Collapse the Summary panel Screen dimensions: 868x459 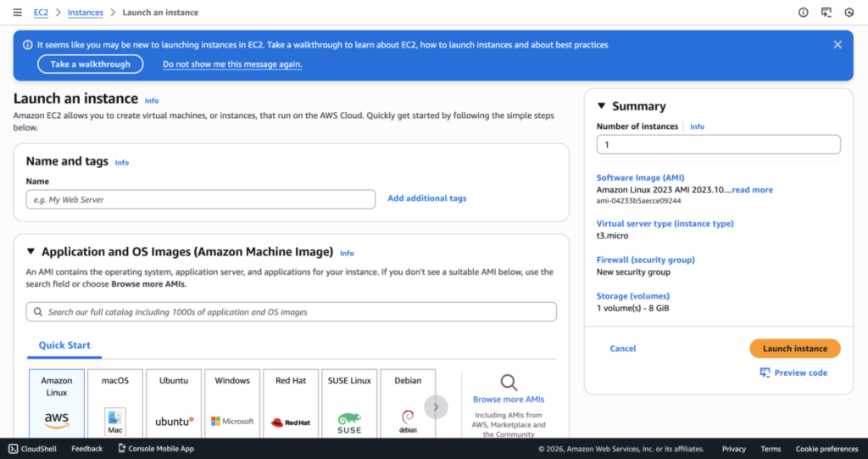click(602, 106)
